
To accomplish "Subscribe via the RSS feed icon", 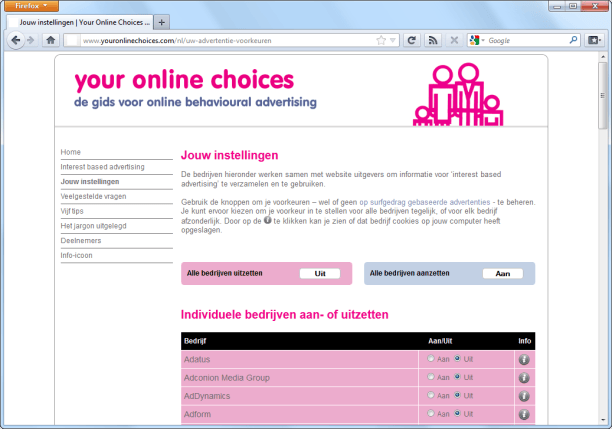I will [x=433, y=40].
